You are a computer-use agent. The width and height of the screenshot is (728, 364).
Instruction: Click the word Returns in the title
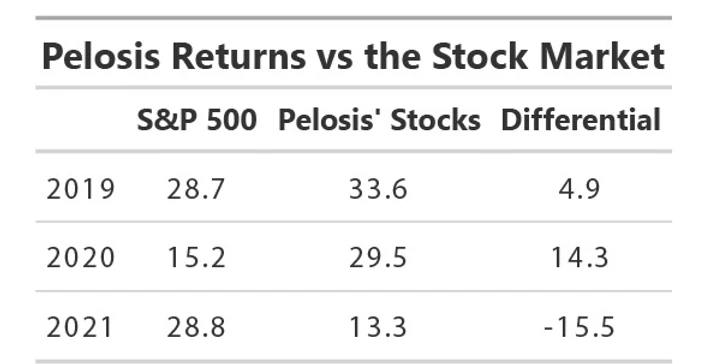coord(239,56)
